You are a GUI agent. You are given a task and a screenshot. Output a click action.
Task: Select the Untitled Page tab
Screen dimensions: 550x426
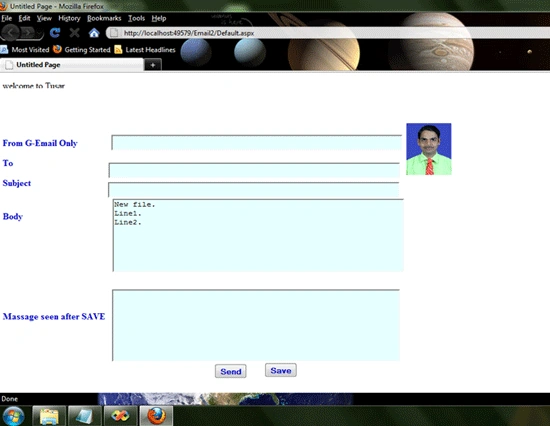point(72,65)
